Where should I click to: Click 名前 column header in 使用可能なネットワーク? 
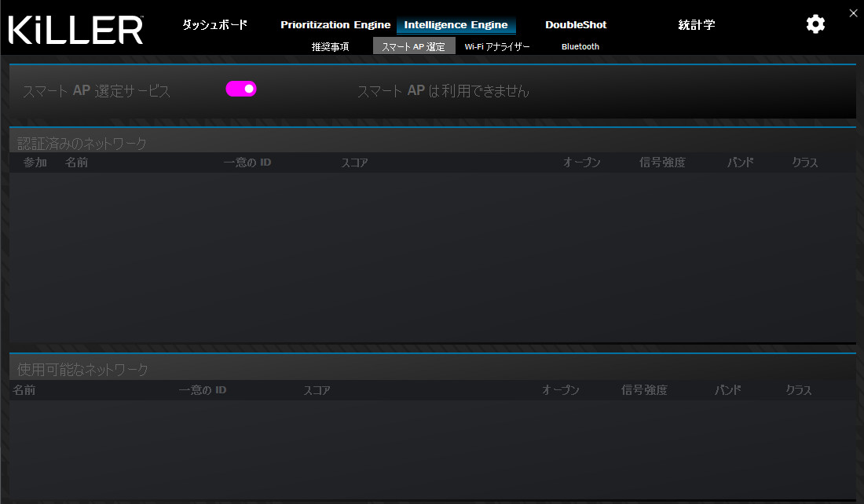(x=24, y=390)
